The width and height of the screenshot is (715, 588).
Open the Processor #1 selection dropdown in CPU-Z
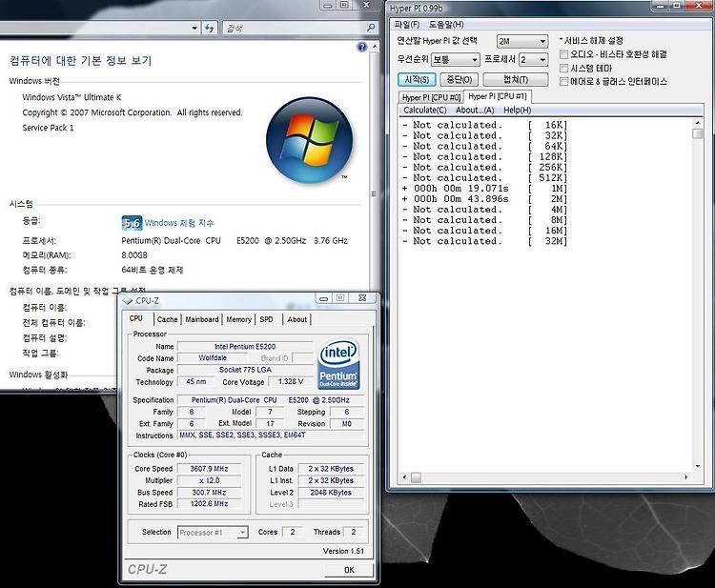coord(213,533)
